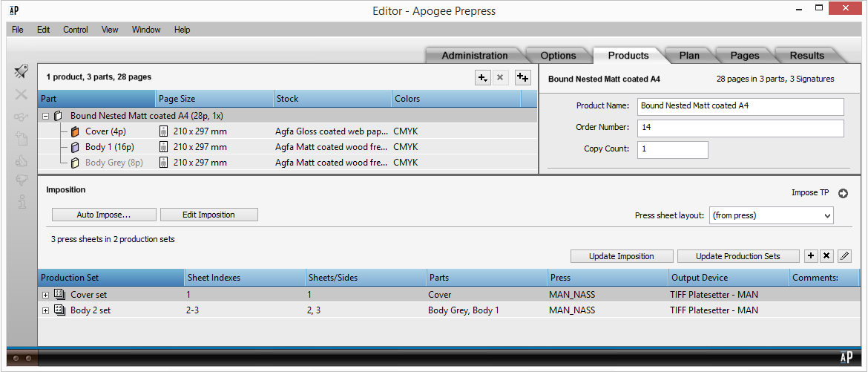Viewport: 868px width, 372px height.
Task: Click the Production Set column header
Action: (111, 278)
